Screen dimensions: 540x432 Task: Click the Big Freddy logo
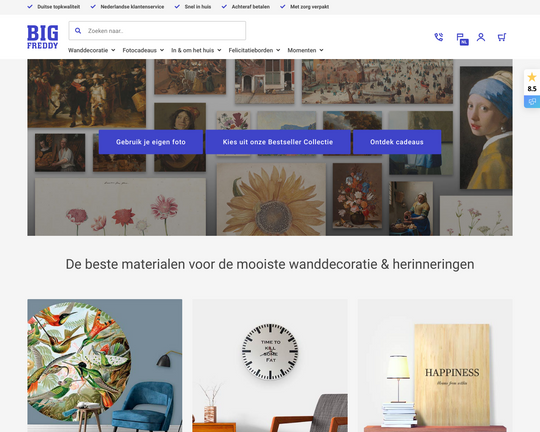[43, 37]
